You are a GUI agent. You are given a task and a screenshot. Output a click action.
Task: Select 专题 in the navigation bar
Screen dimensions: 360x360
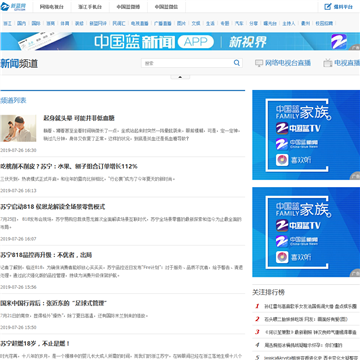225,24
